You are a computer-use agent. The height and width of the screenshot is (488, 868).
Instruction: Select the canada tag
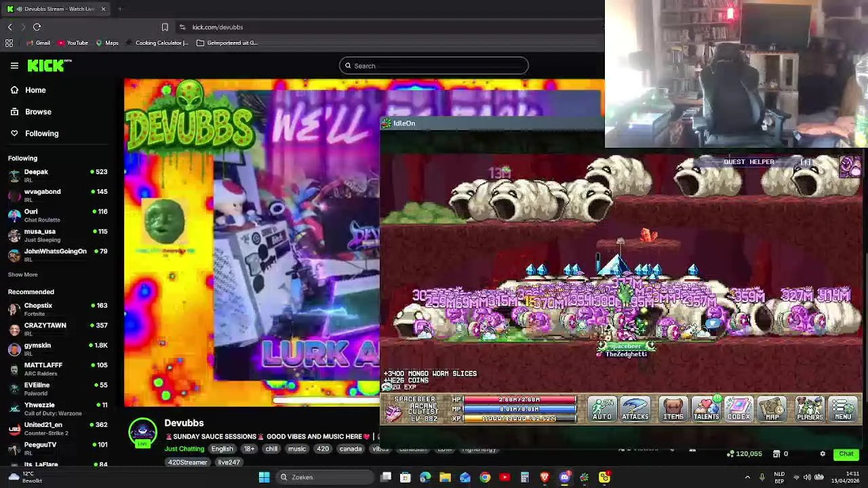[x=351, y=449]
